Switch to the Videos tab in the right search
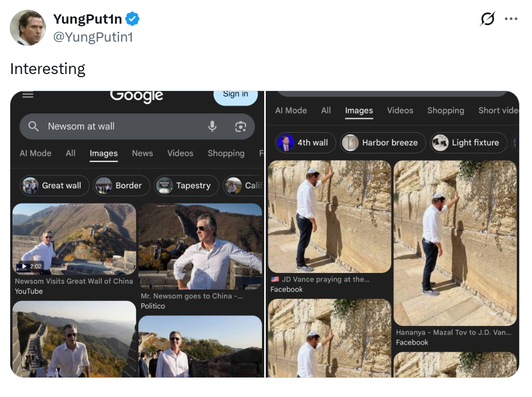 coord(400,110)
